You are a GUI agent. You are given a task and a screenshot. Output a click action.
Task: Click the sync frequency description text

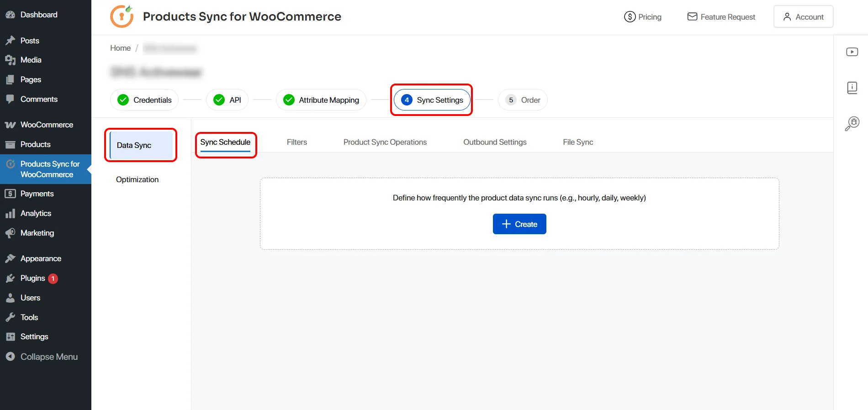pos(519,198)
